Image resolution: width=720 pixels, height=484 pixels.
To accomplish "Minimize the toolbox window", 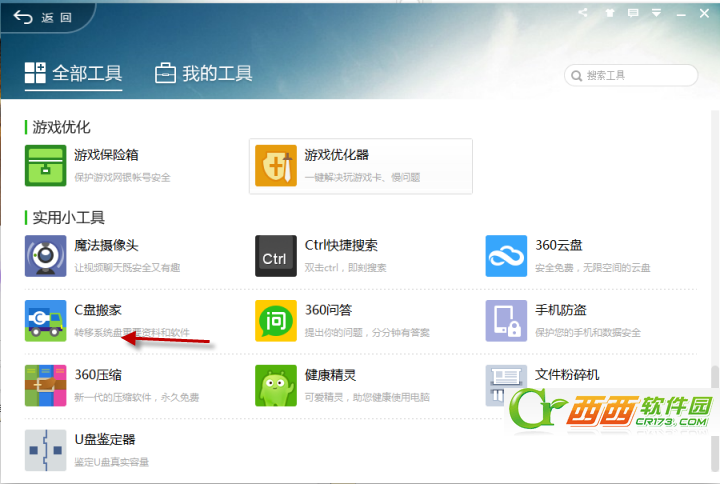I will tap(681, 14).
